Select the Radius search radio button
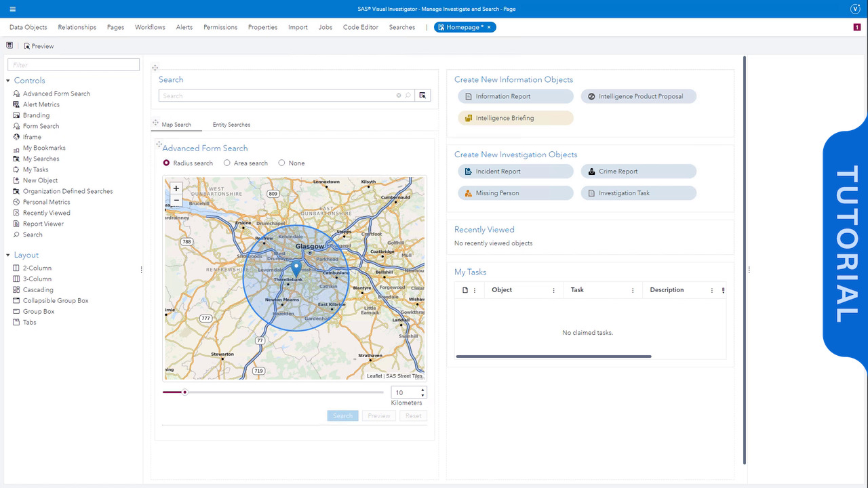The width and height of the screenshot is (868, 488). (x=166, y=163)
